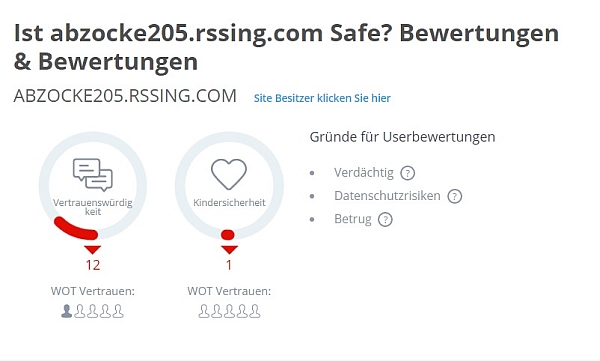Click the red arrow above score 12
The image size is (600, 361).
coord(93,250)
